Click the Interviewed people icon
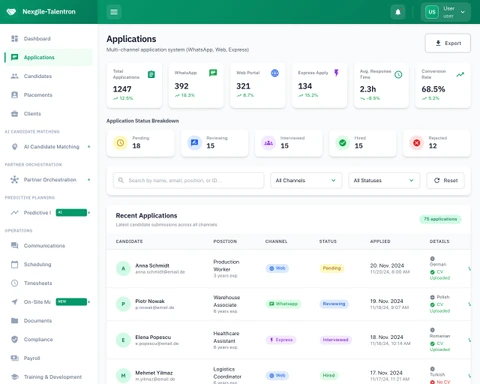Image resolution: width=480 pixels, height=384 pixels. coord(268,143)
